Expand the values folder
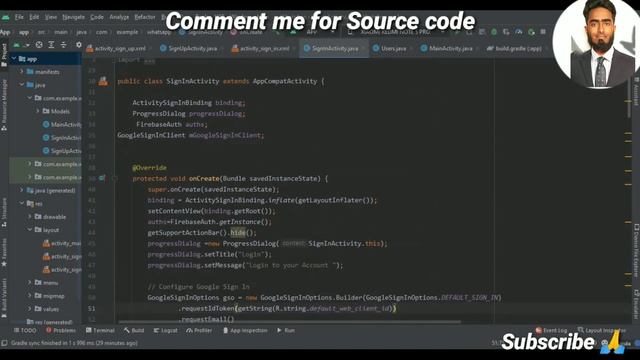Viewport: 640px width, 360px height. pos(30,309)
